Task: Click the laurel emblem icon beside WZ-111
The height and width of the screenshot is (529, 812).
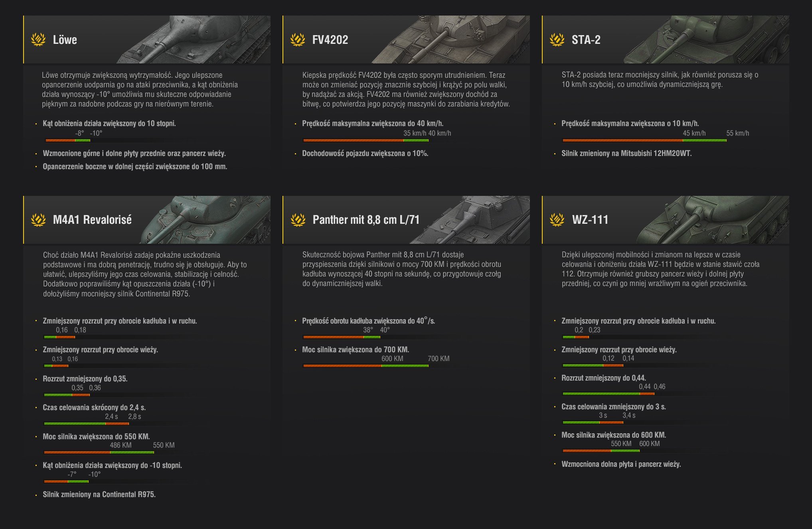Action: [x=557, y=220]
